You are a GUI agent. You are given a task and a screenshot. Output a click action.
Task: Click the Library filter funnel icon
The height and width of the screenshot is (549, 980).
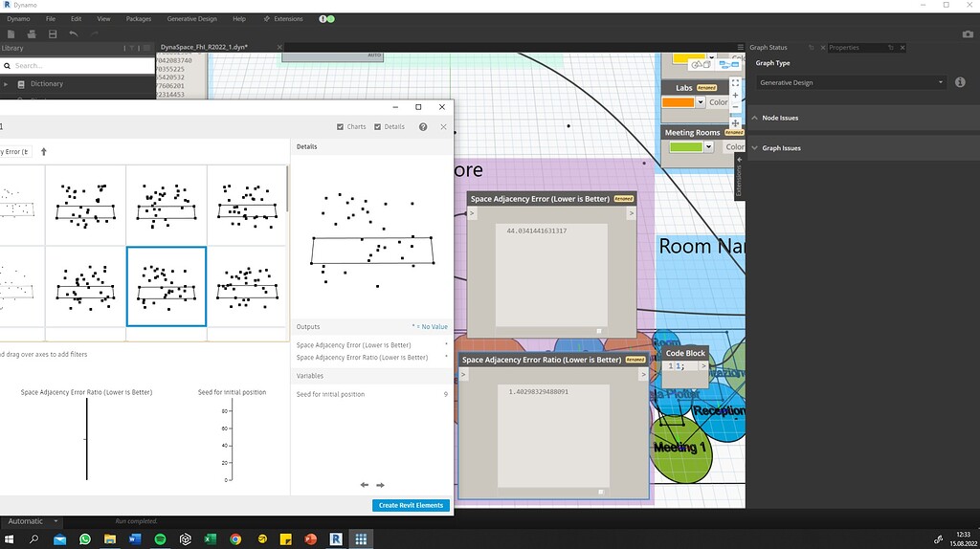point(132,48)
